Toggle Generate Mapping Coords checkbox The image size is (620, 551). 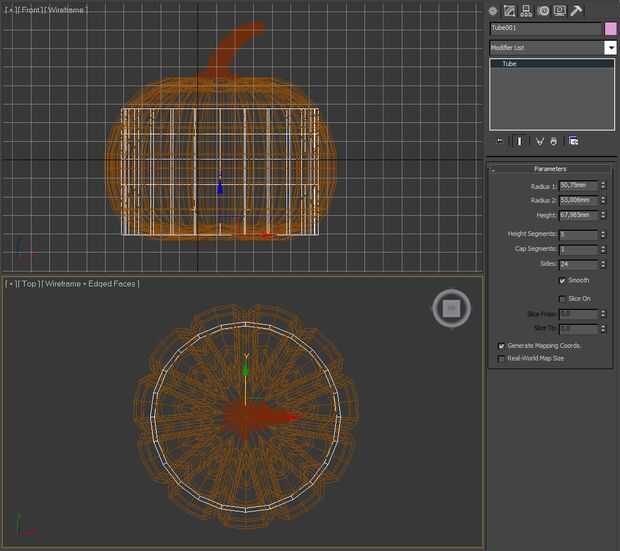click(501, 345)
